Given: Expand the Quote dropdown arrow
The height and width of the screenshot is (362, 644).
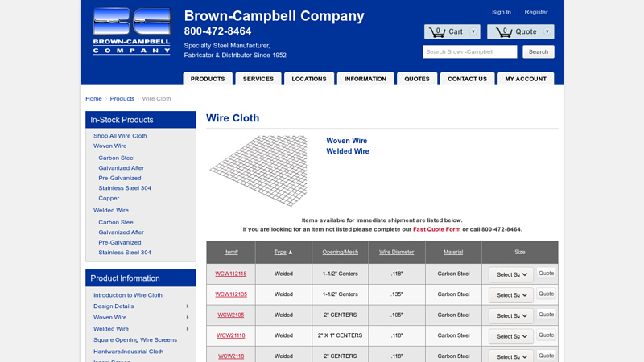Looking at the screenshot, I should coord(547,31).
